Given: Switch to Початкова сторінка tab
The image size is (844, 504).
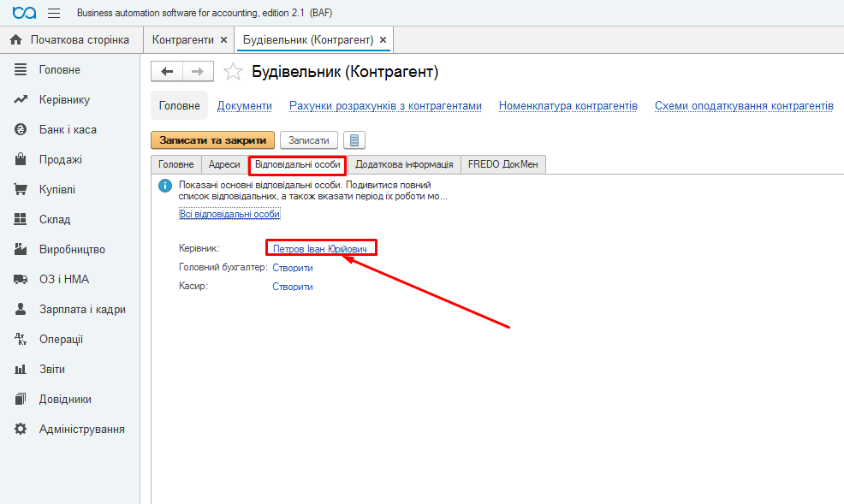Looking at the screenshot, I should [71, 40].
